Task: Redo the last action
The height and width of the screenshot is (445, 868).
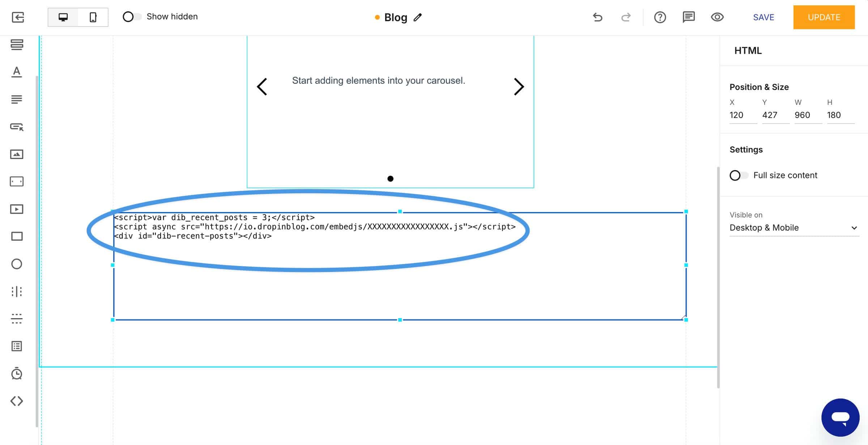Action: click(626, 17)
